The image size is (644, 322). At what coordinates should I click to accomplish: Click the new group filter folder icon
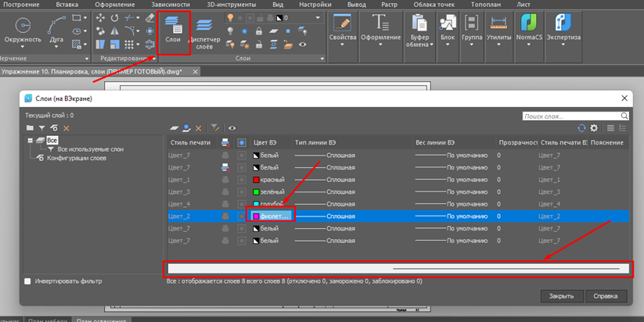pyautogui.click(x=30, y=127)
